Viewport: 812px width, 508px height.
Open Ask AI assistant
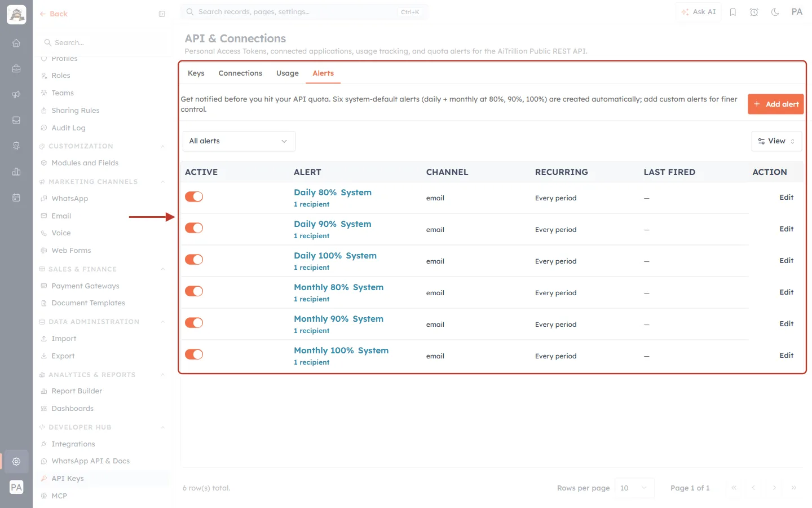[x=699, y=12]
